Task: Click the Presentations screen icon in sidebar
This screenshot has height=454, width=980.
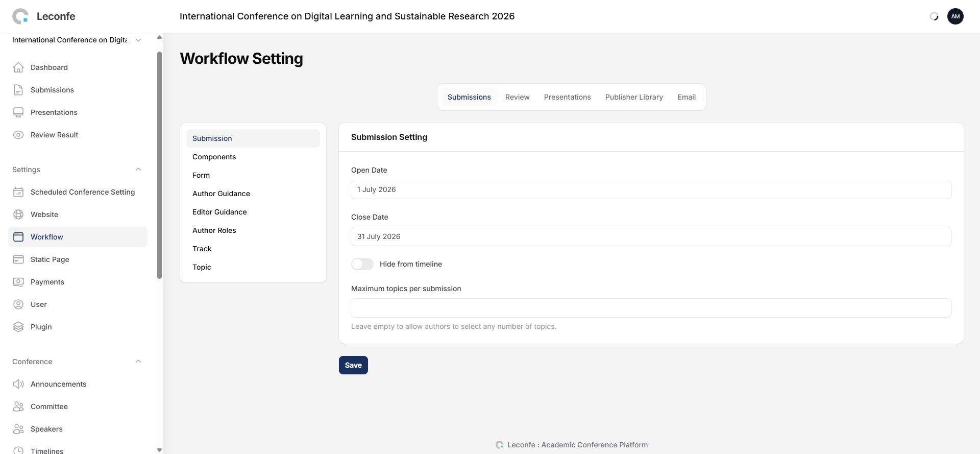Action: pos(18,112)
